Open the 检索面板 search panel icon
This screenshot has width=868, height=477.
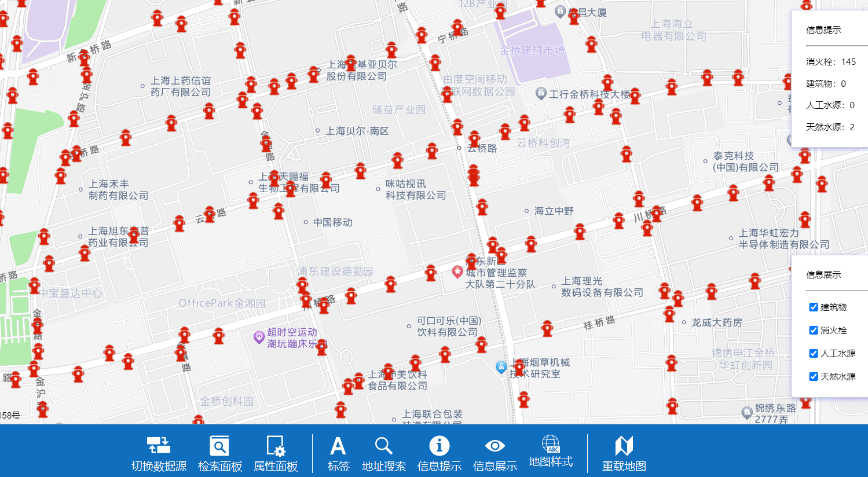(x=219, y=446)
